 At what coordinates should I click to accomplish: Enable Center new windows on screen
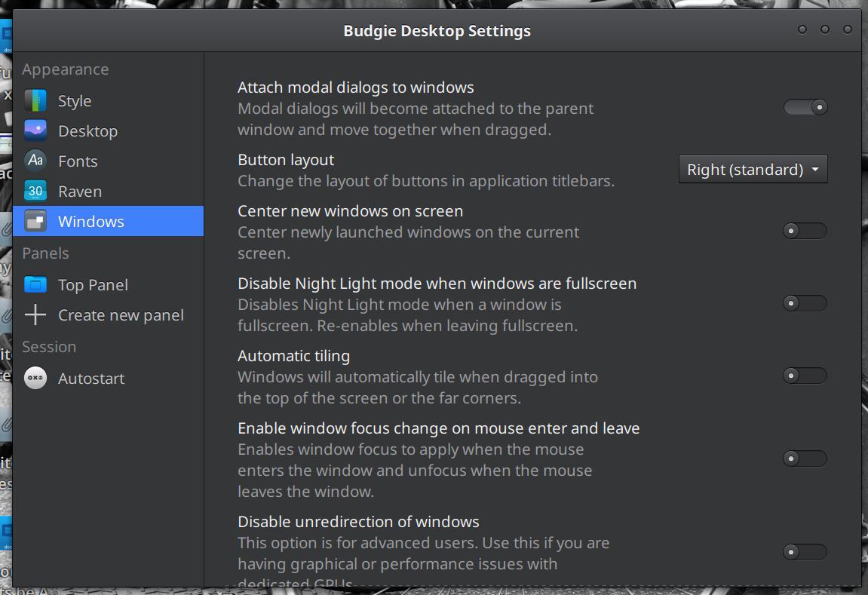[x=805, y=231]
